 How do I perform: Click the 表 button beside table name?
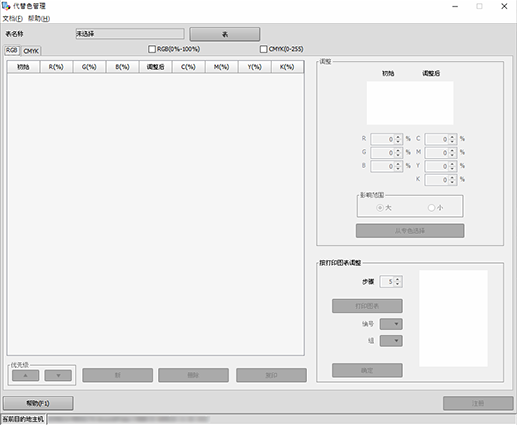pos(225,34)
